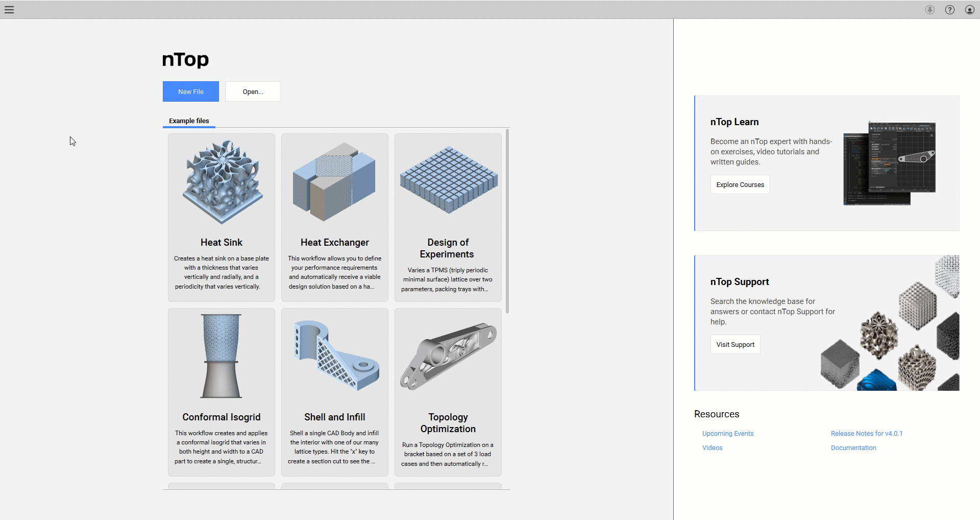Click the nTop Learn screenshot image
The image size is (980, 520).
tap(890, 163)
